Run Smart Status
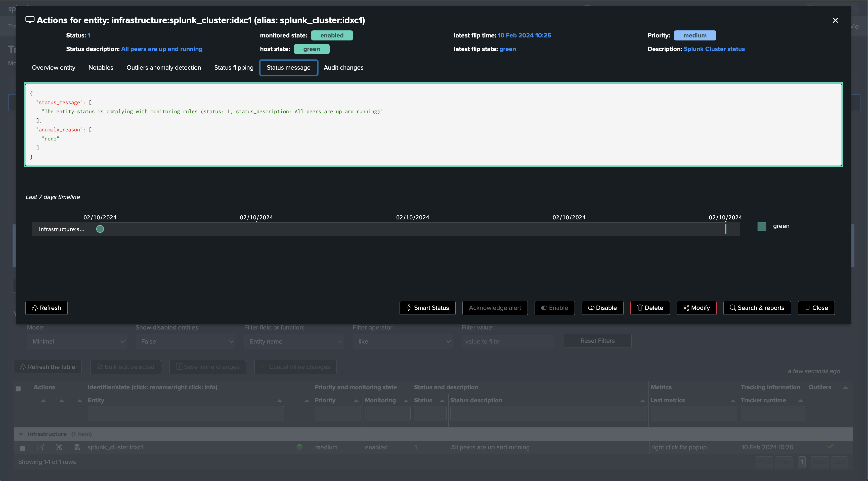Screen dimensions: 868x481 tap(427, 308)
